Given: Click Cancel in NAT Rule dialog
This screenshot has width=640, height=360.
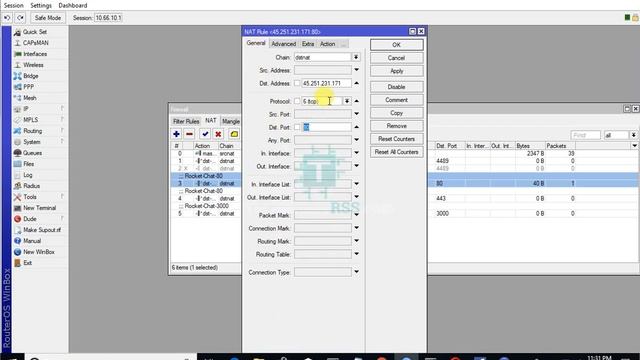Looking at the screenshot, I should coord(396,58).
